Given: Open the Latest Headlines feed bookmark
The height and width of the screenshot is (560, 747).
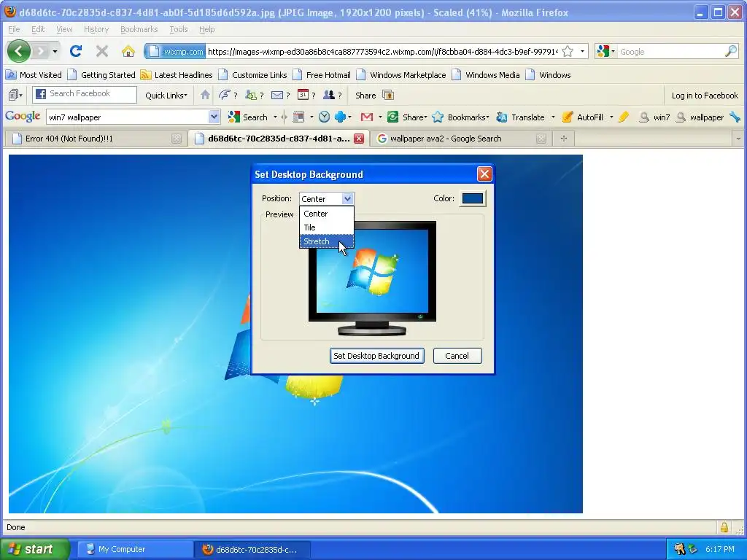Looking at the screenshot, I should (x=177, y=75).
